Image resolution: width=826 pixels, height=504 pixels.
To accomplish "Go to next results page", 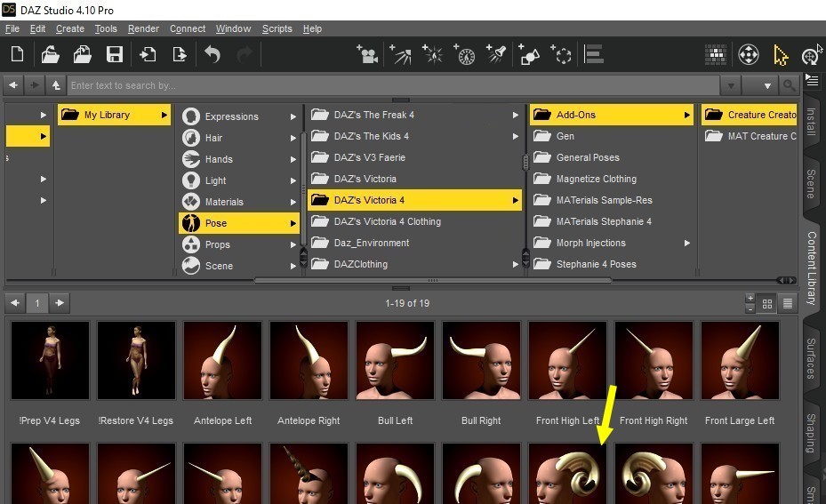I will (x=60, y=303).
